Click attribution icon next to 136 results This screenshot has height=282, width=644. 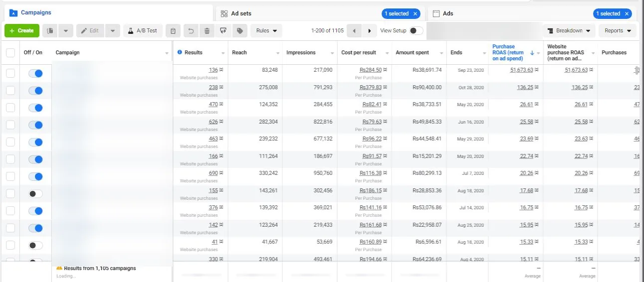click(221, 70)
